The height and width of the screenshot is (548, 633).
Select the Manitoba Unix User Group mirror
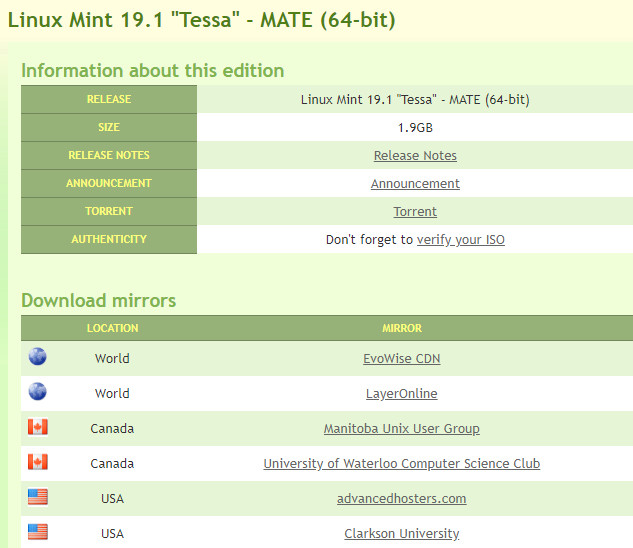402,428
